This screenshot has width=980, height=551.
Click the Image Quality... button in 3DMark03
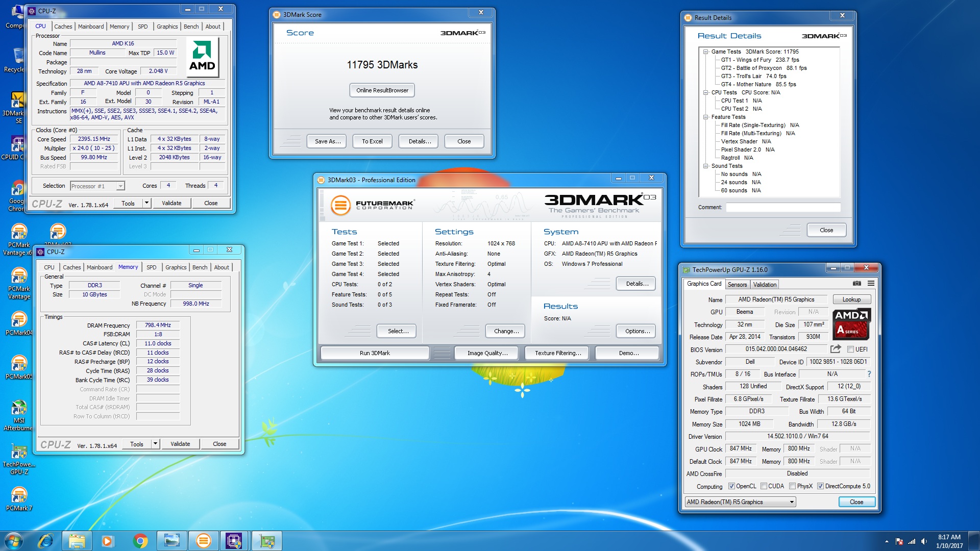tap(487, 353)
